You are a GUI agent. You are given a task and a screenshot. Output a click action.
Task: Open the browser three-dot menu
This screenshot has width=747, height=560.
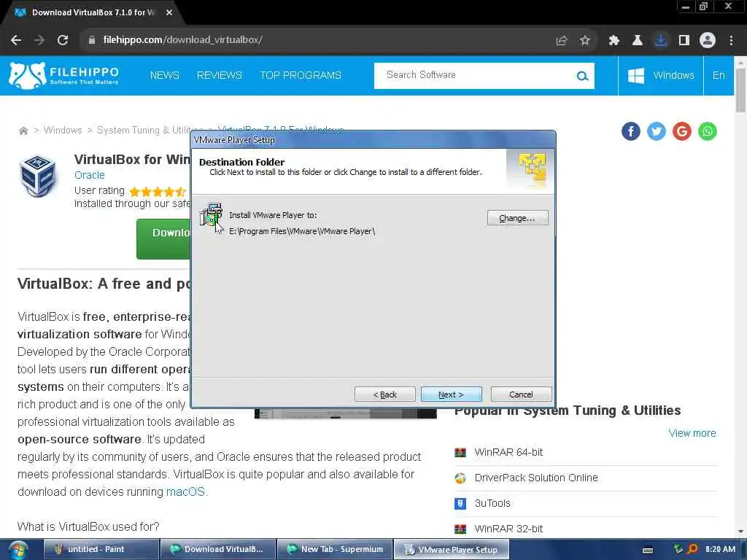[x=731, y=41]
